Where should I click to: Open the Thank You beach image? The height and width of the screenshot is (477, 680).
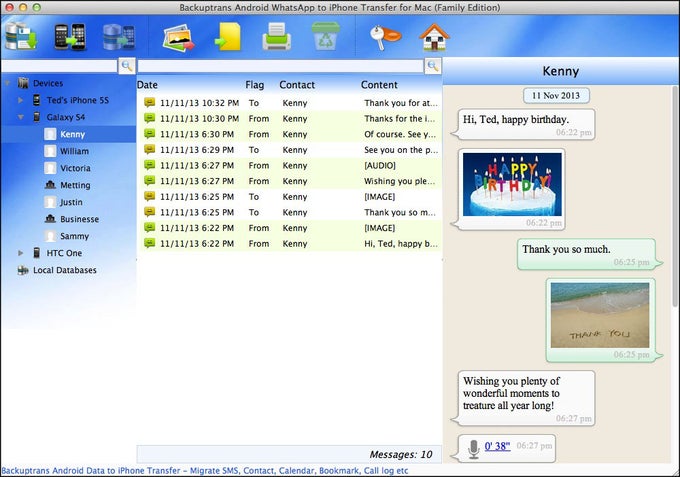(600, 315)
